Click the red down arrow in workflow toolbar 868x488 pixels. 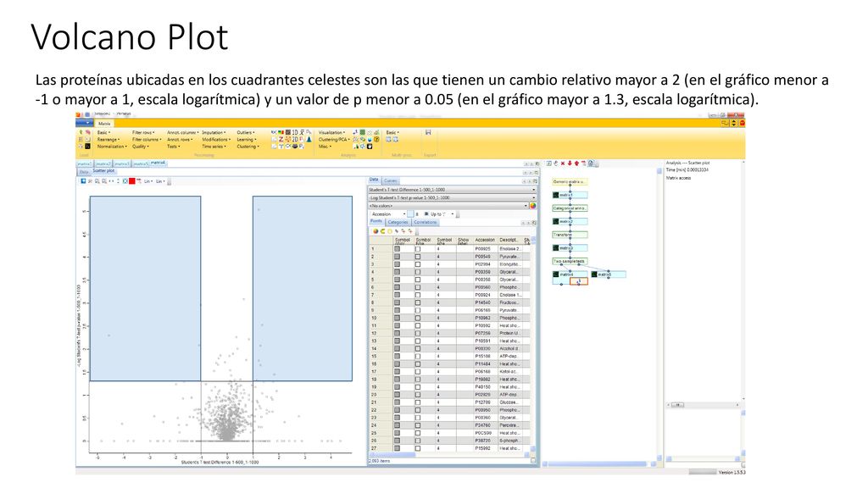pyautogui.click(x=569, y=164)
